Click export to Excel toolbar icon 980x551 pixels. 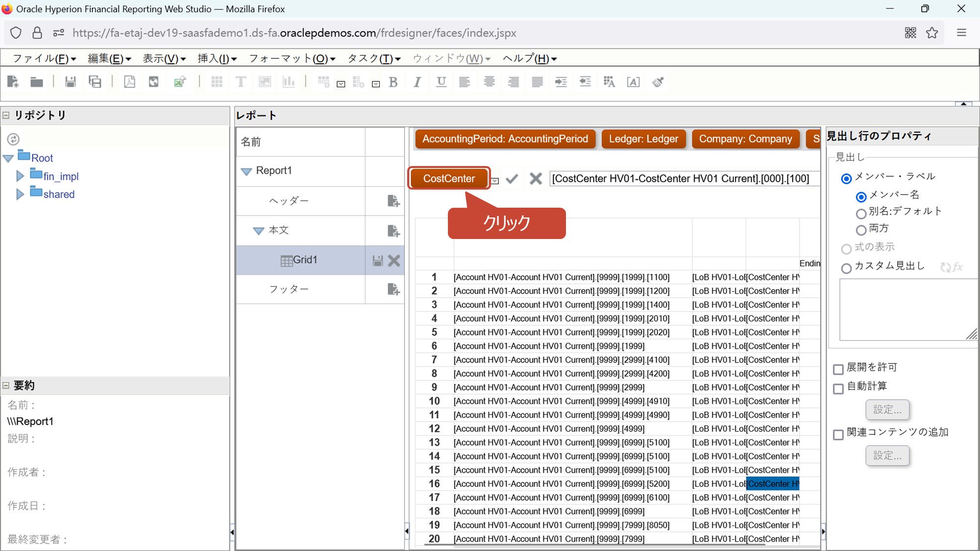point(180,82)
